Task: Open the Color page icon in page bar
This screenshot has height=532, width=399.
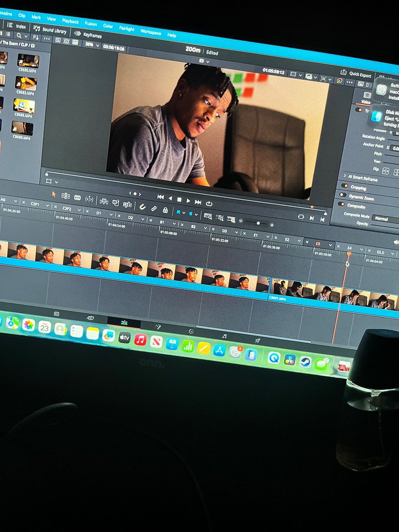Action: coord(191,332)
